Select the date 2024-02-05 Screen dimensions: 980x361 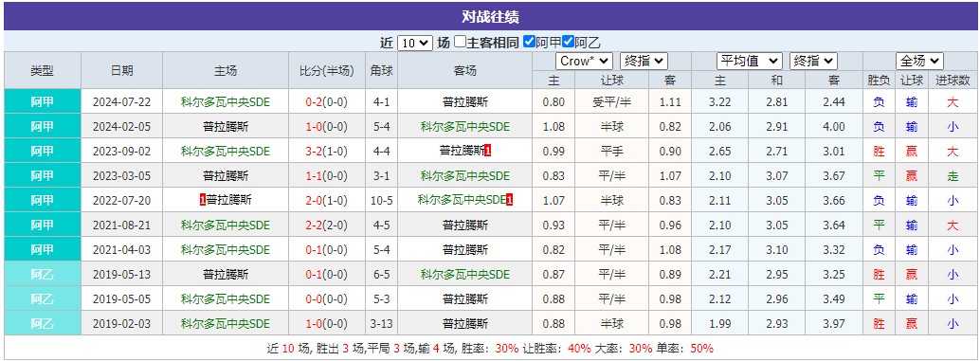pyautogui.click(x=122, y=127)
